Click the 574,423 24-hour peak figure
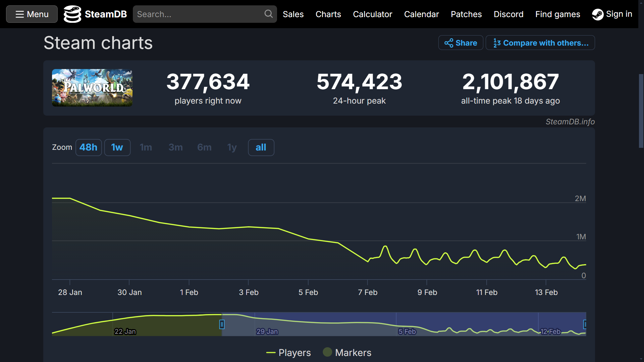Screen dimensions: 644x362 click(x=359, y=81)
